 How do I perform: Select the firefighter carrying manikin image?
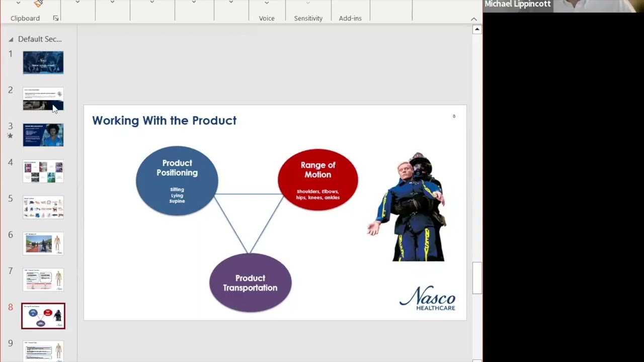pyautogui.click(x=407, y=207)
